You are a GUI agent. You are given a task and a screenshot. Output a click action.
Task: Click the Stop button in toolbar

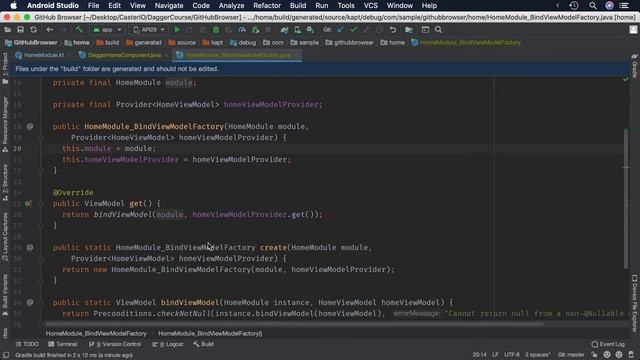pyautogui.click(x=268, y=30)
